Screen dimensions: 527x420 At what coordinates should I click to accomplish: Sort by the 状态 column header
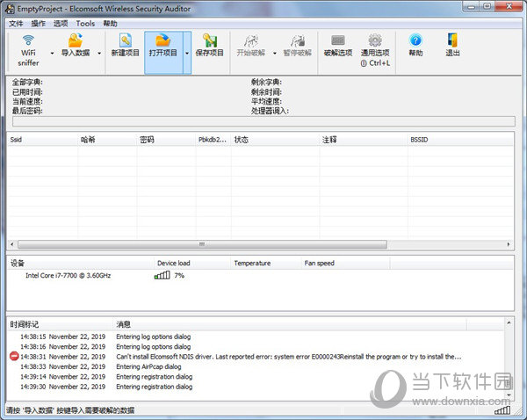[275, 140]
